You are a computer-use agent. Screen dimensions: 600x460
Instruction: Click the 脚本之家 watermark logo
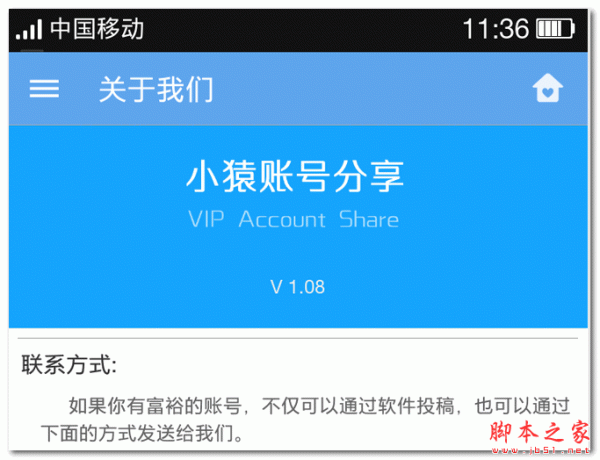point(540,432)
